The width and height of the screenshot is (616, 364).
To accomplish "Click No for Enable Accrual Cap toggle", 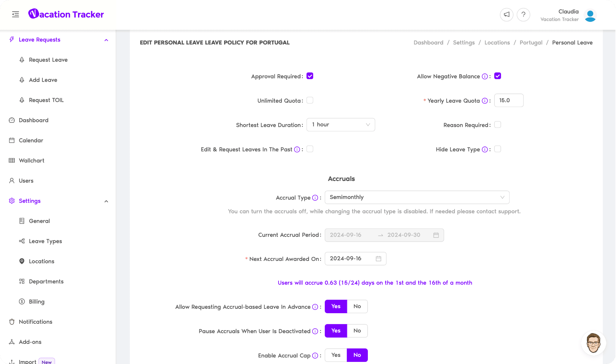I will coord(357,355).
